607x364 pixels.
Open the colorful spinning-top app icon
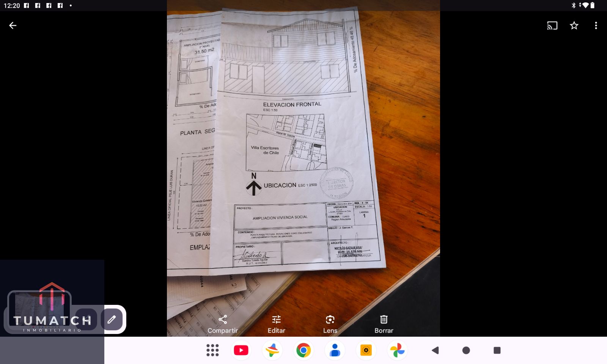pos(272,350)
